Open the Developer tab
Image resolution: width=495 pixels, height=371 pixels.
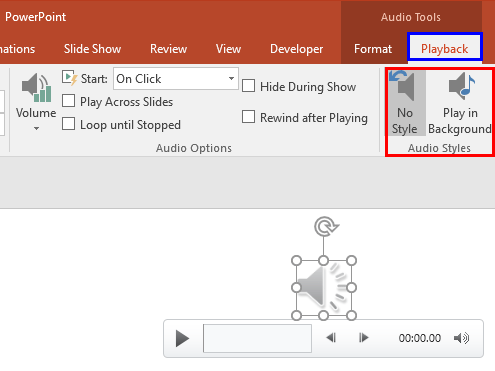(296, 49)
